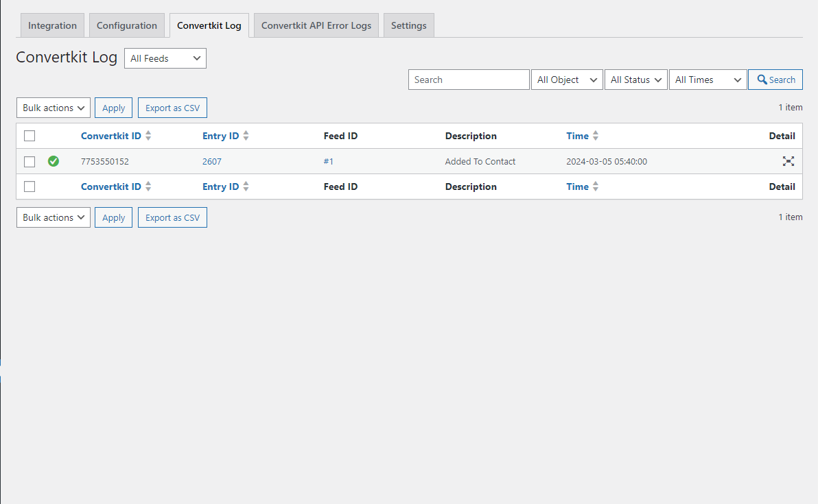
Task: Click Entry ID column header link
Action: click(221, 136)
